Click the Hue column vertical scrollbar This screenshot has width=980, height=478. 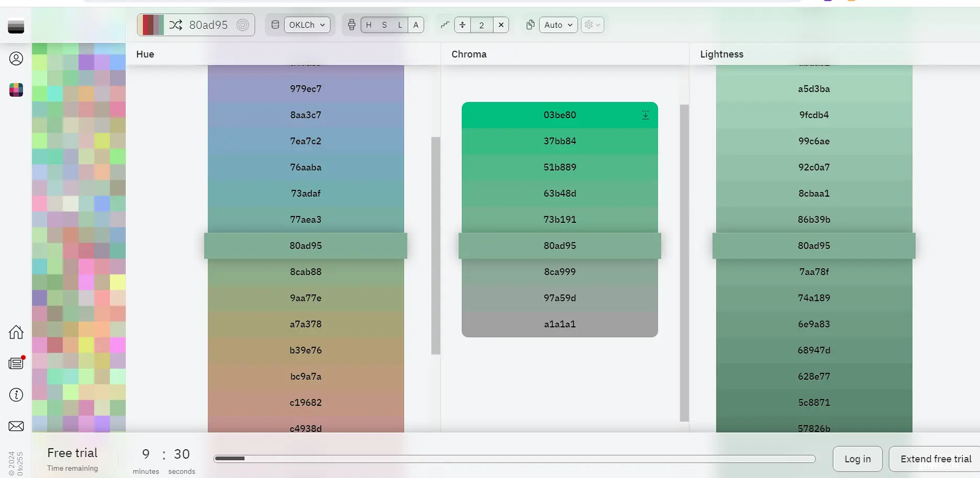436,246
